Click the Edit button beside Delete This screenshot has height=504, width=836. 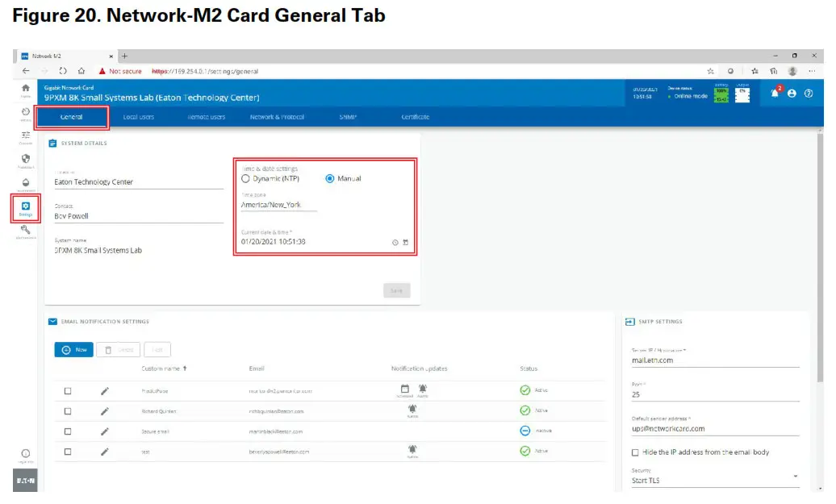157,350
